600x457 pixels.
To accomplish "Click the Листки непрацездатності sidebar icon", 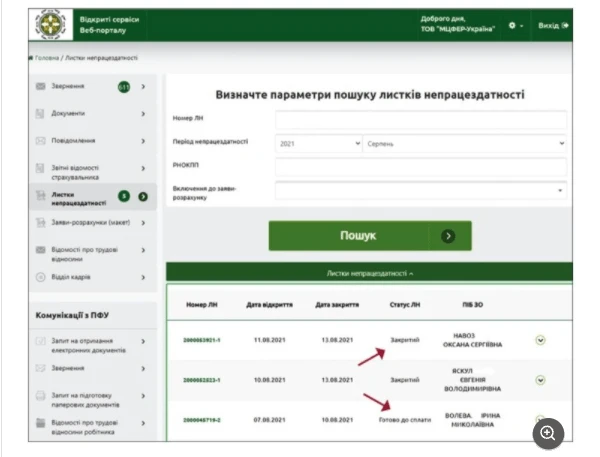I will click(40, 196).
